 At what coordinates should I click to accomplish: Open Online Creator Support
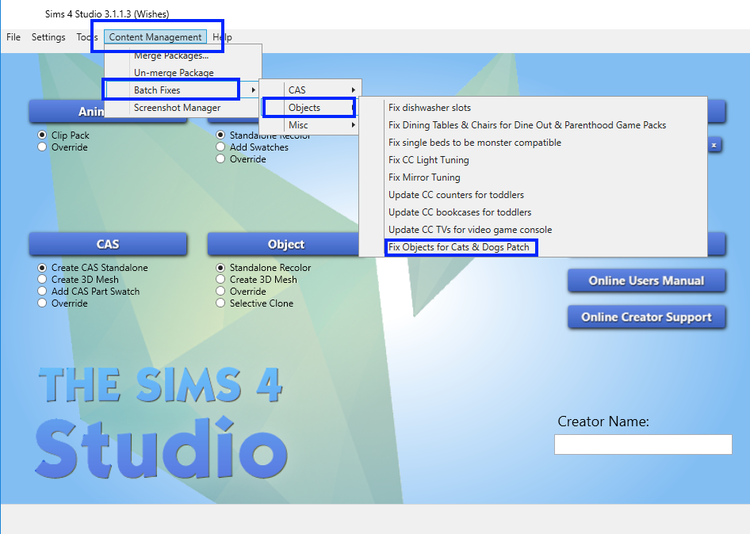[x=646, y=317]
